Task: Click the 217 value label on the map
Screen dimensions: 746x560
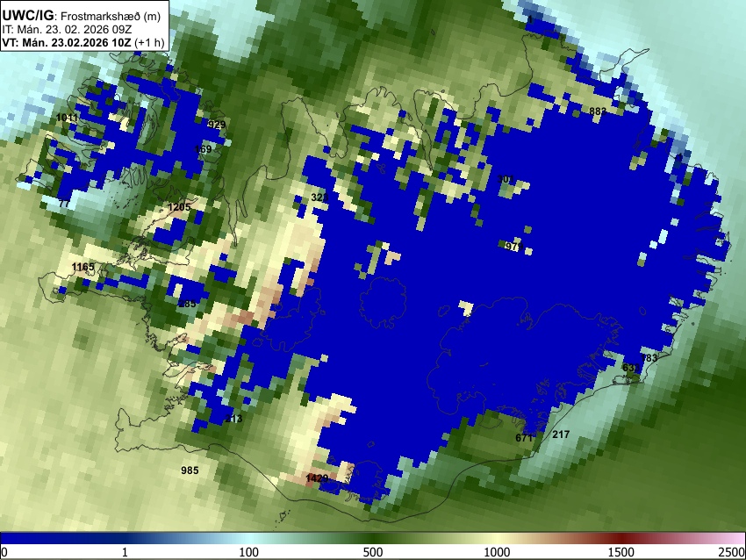Action: tap(561, 434)
